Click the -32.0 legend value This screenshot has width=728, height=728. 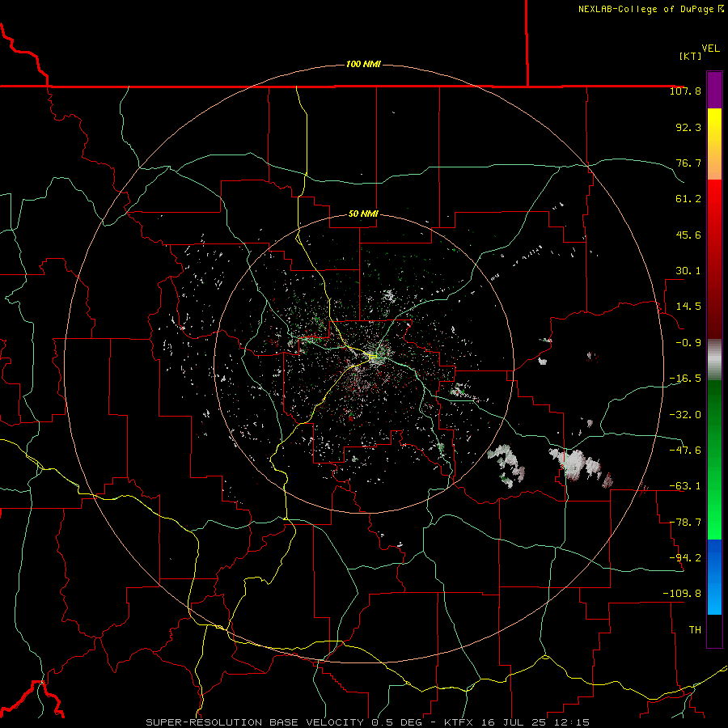[685, 415]
